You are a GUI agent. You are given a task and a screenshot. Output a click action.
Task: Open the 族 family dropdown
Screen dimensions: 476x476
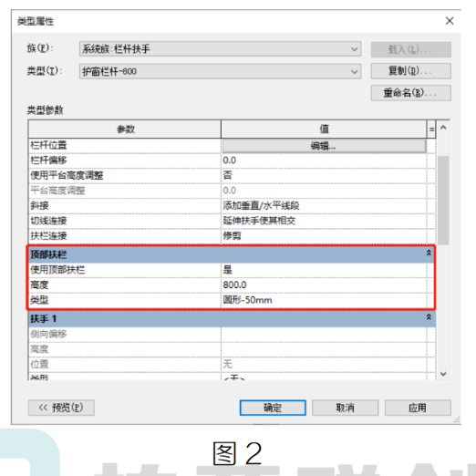coord(220,49)
